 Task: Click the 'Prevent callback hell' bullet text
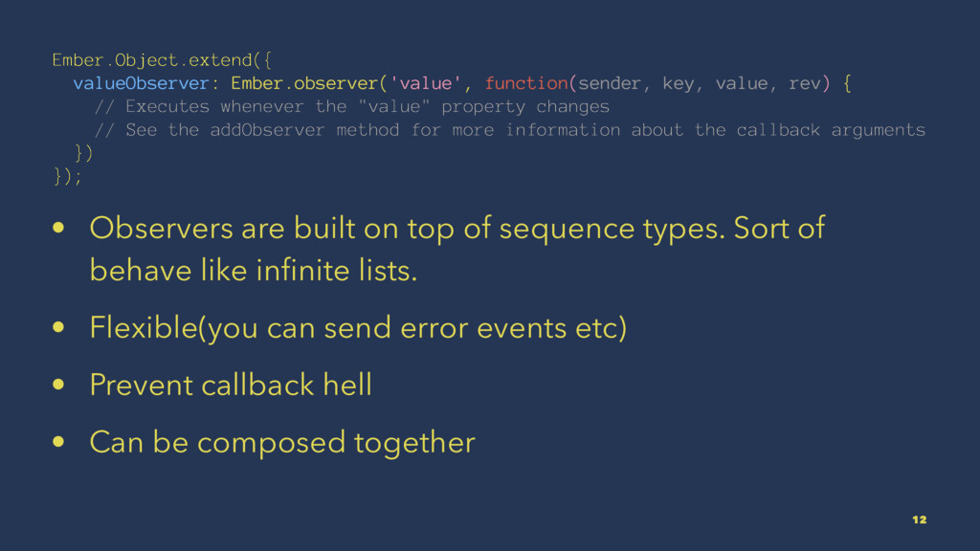[x=231, y=385]
